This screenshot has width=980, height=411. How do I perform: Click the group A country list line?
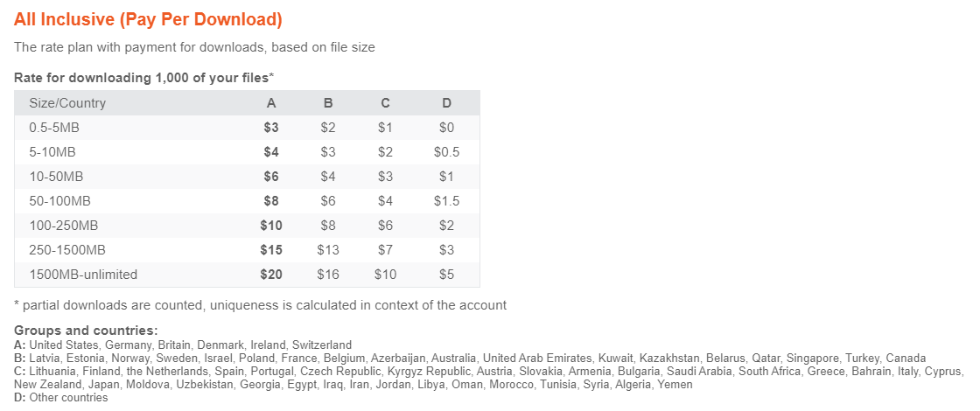pos(183,345)
